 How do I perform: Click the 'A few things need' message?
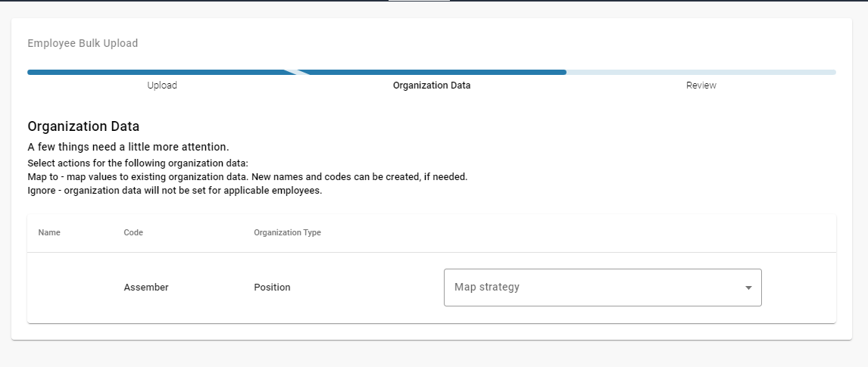point(128,146)
